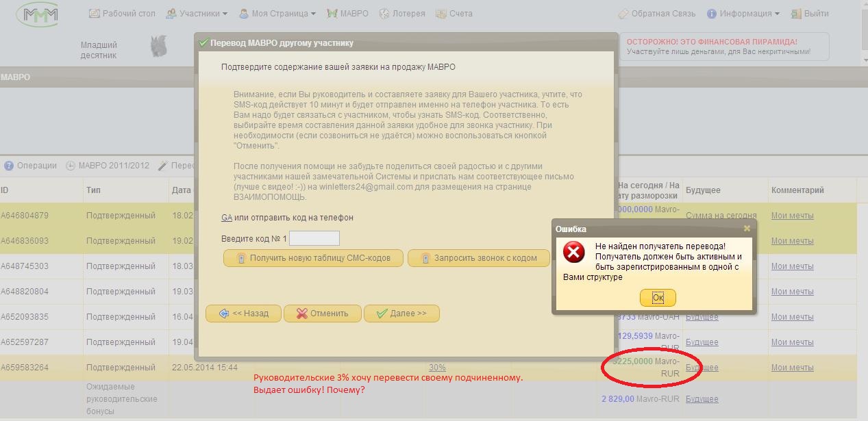
Task: Click the GA link in dialog
Action: click(226, 218)
